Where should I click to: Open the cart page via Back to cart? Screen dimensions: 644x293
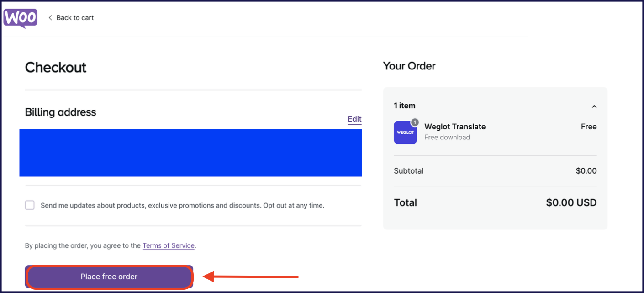[x=75, y=18]
